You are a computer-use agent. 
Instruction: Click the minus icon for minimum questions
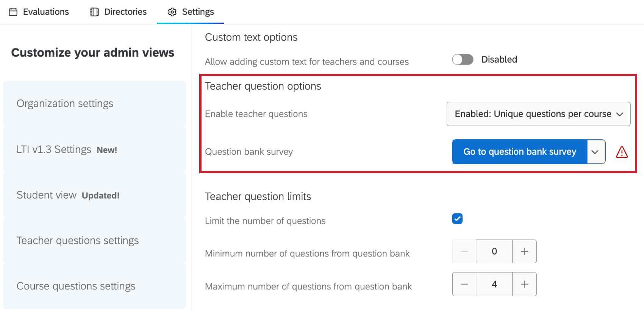tap(464, 251)
